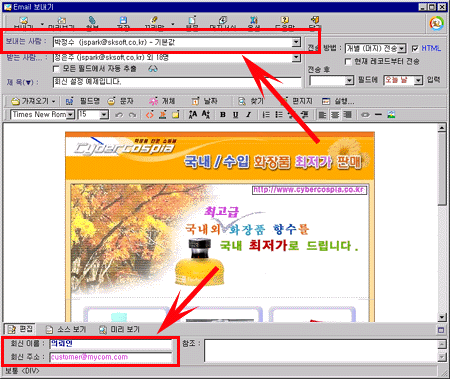450x379 pixels.
Task: Click the numbered list icon
Action: pos(266,115)
